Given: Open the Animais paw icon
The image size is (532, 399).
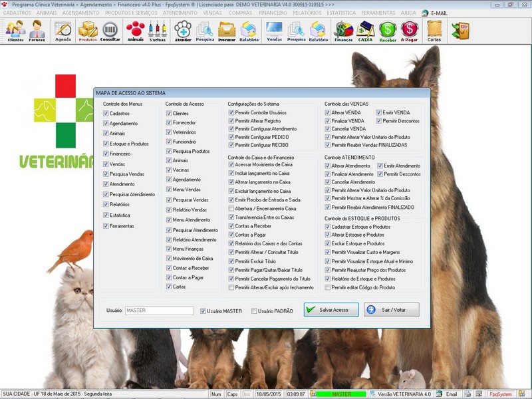Looking at the screenshot, I should pos(136,31).
